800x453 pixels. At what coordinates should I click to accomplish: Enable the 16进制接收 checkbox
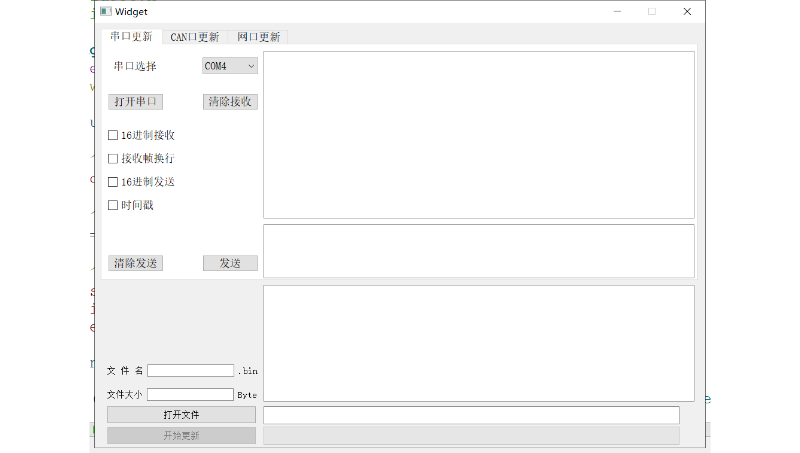coord(141,135)
